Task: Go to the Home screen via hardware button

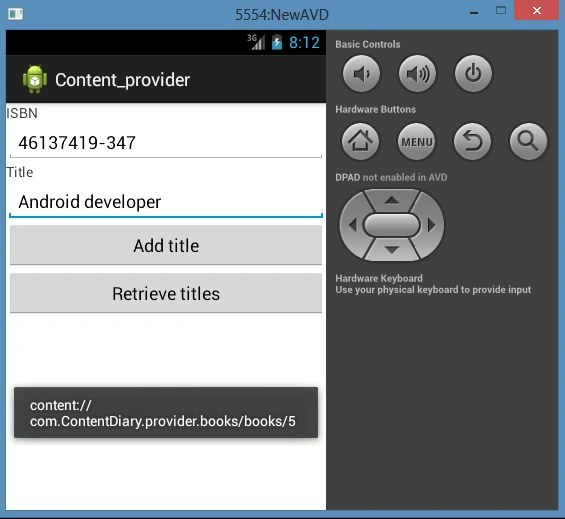Action: (x=360, y=141)
